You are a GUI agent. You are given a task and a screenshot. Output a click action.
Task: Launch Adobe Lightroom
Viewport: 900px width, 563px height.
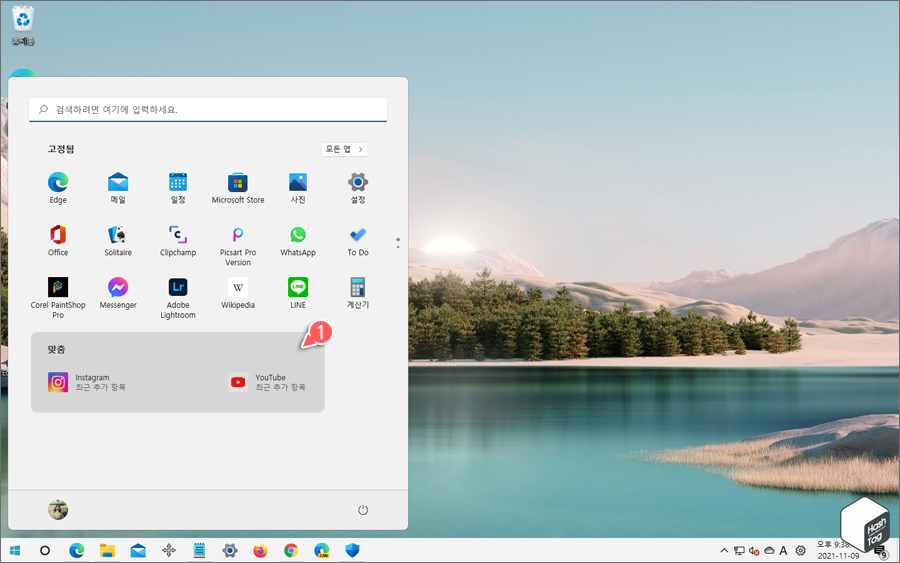pos(178,298)
